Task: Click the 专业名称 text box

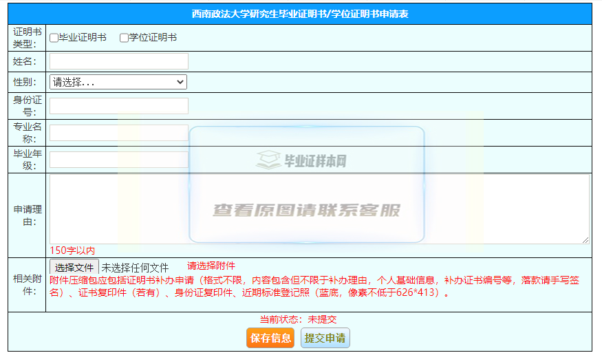Action: pos(119,133)
